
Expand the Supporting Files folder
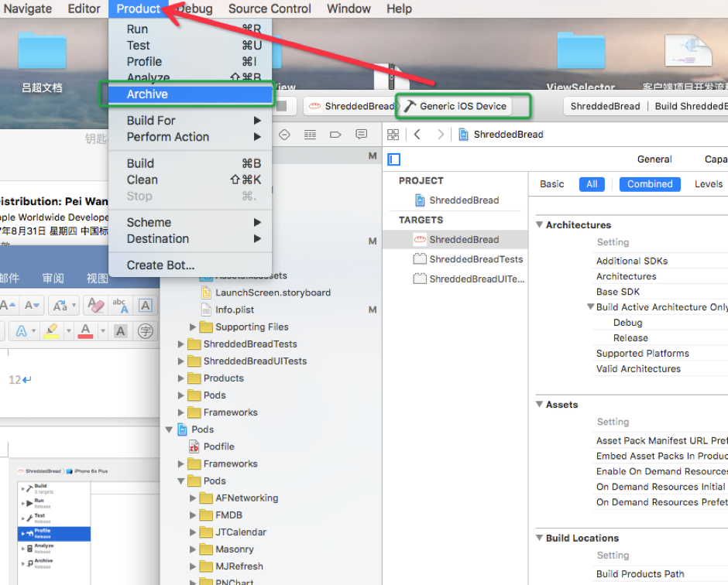[192, 327]
